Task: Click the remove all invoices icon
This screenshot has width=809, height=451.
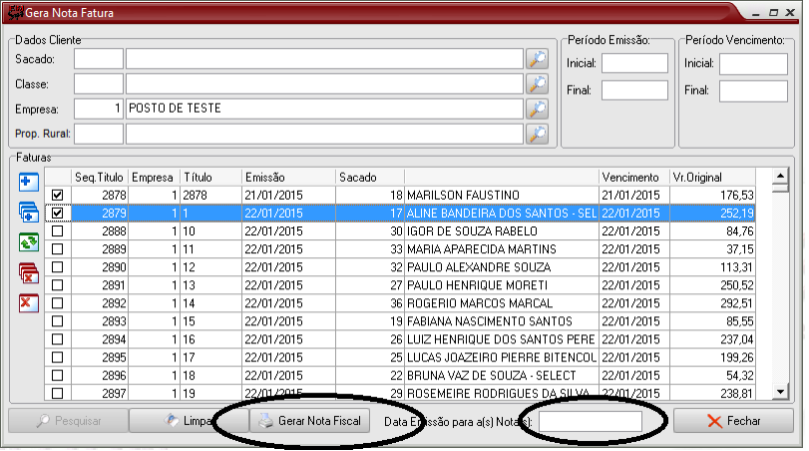Action: pyautogui.click(x=28, y=273)
